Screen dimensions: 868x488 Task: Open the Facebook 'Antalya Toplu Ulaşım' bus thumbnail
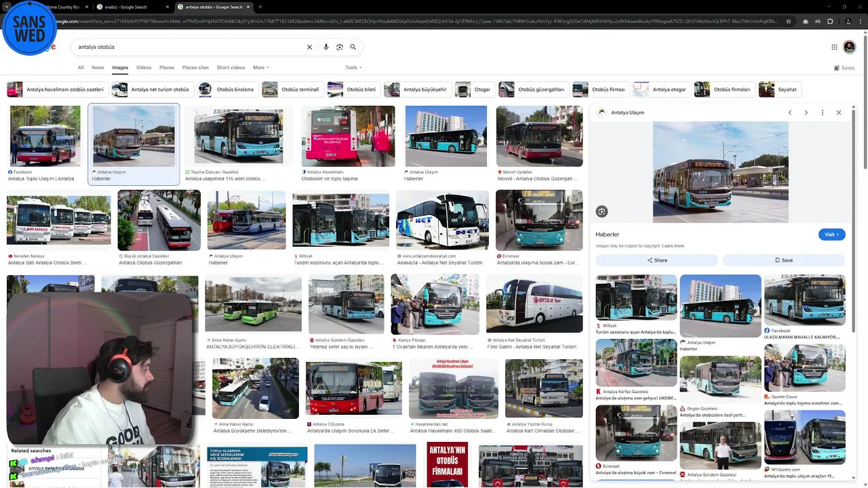pos(45,136)
